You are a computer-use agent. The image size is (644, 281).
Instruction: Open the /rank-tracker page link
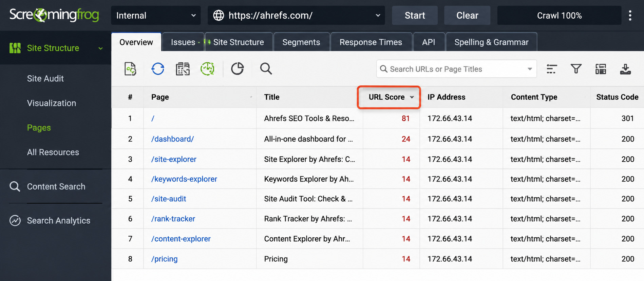(x=173, y=219)
